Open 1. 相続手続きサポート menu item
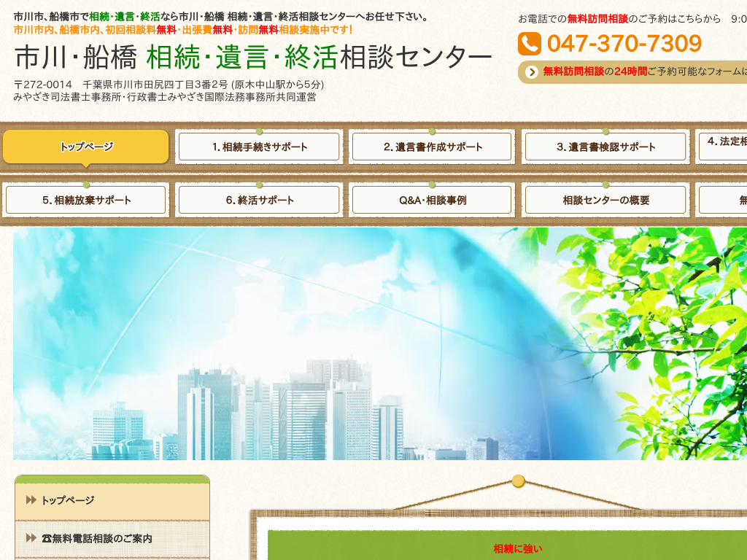This screenshot has width=747, height=560. pyautogui.click(x=259, y=147)
